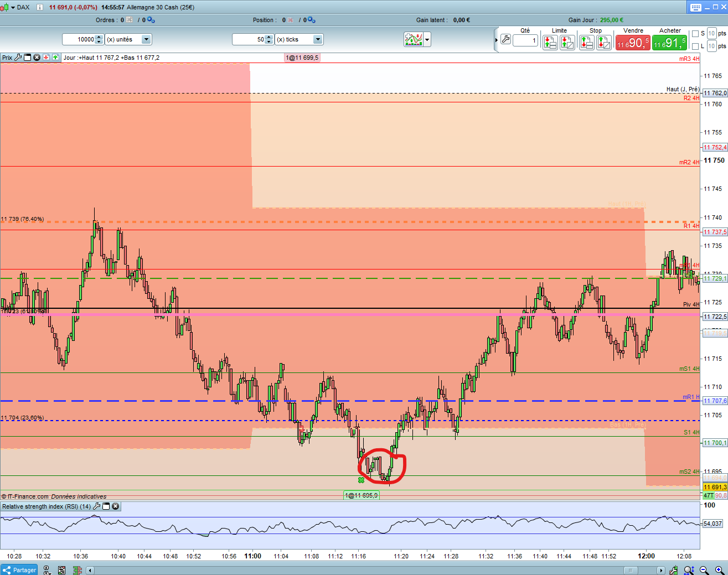The height and width of the screenshot is (575, 728).
Task: Click the green cross trade marker
Action: (362, 480)
